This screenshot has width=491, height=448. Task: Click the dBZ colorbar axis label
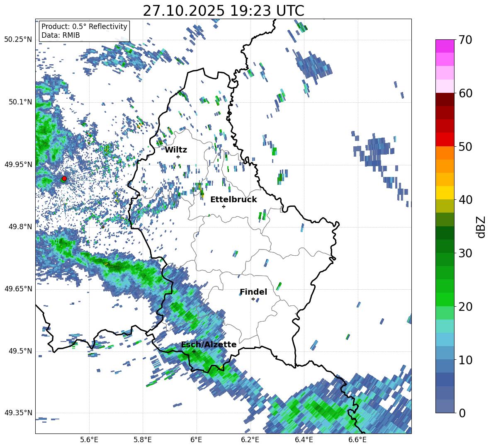[481, 226]
